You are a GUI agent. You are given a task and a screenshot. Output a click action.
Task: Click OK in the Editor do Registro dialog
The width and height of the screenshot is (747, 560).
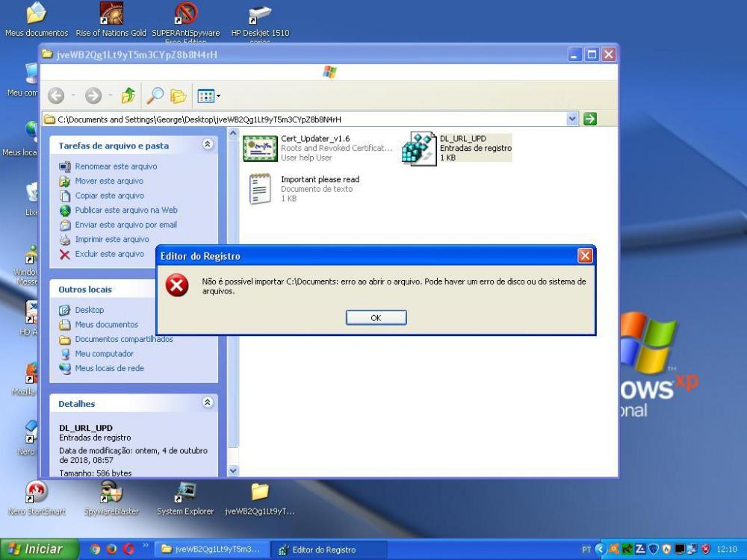coord(376,318)
